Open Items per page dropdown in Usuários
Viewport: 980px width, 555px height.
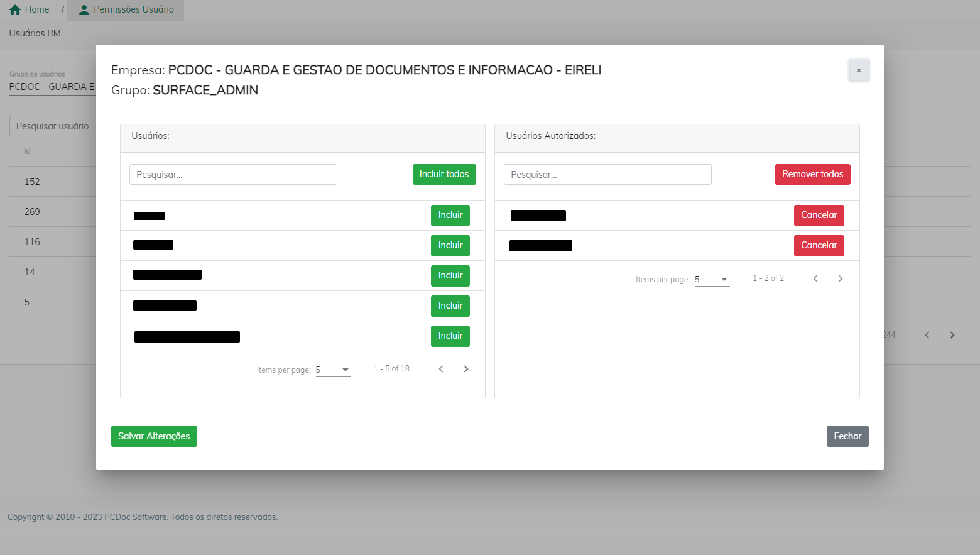333,370
